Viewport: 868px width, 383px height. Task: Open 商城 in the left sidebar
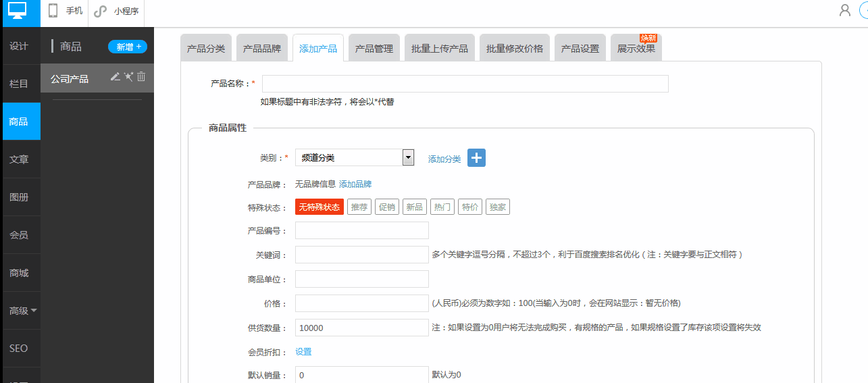coord(19,273)
